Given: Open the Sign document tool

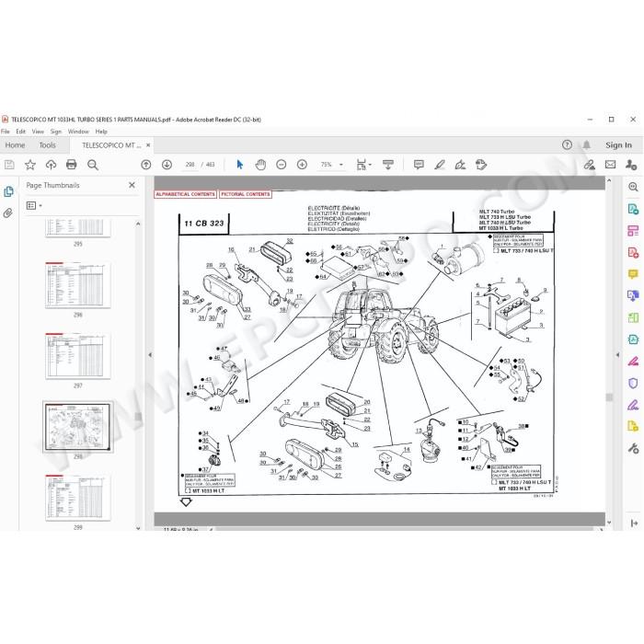Looking at the screenshot, I should (460, 165).
